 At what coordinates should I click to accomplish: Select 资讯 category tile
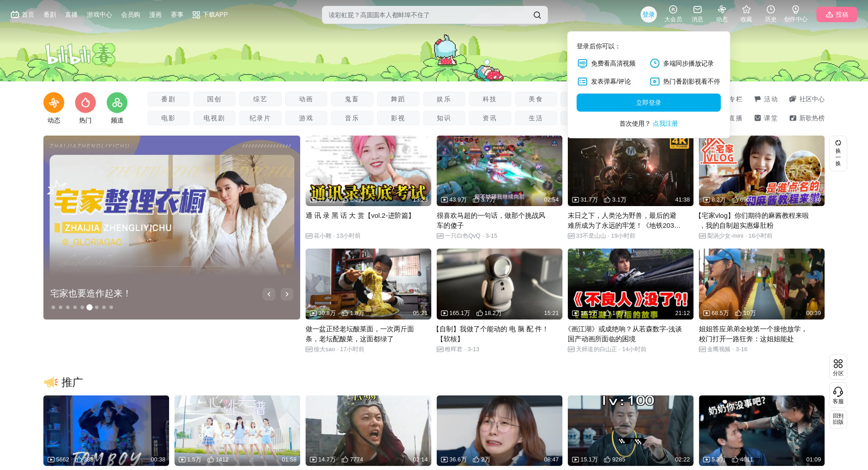(x=490, y=118)
